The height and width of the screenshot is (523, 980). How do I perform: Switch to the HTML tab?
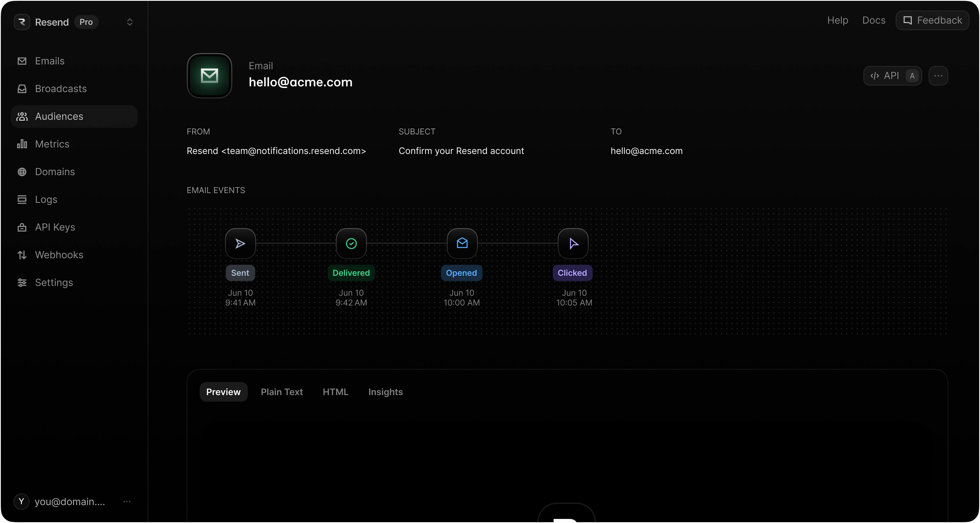click(336, 392)
